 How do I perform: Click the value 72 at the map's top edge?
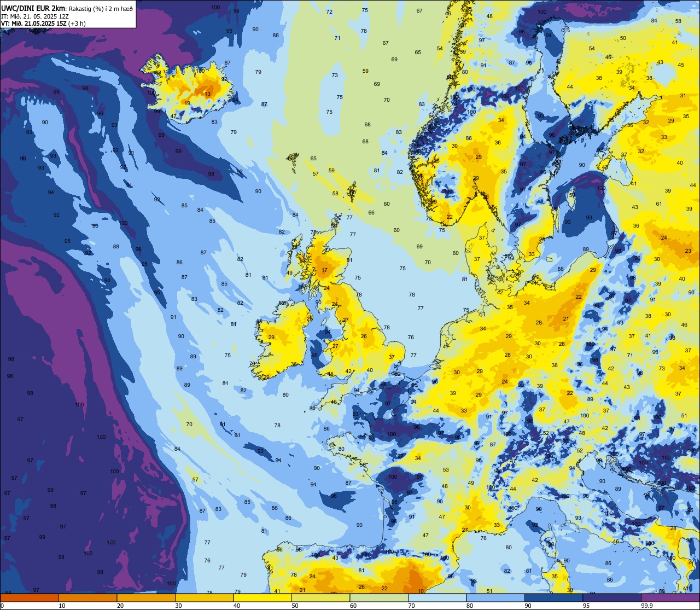tap(329, 11)
